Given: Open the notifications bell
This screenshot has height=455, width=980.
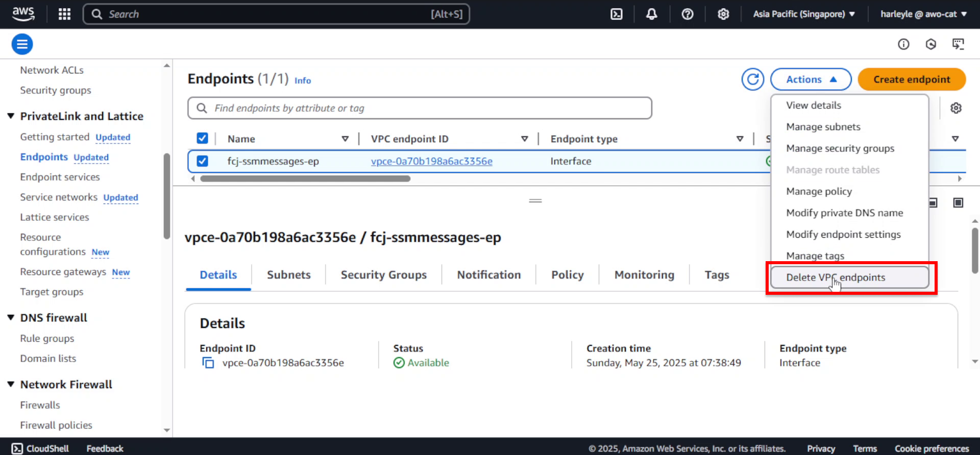Looking at the screenshot, I should (651, 14).
